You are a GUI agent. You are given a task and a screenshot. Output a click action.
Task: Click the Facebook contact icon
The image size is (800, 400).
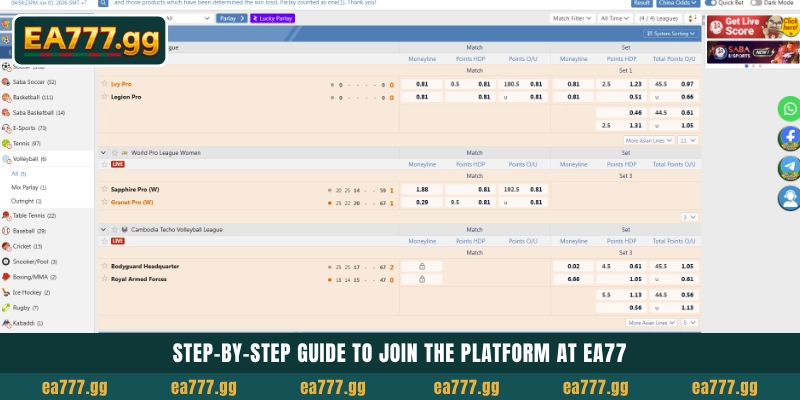[789, 138]
